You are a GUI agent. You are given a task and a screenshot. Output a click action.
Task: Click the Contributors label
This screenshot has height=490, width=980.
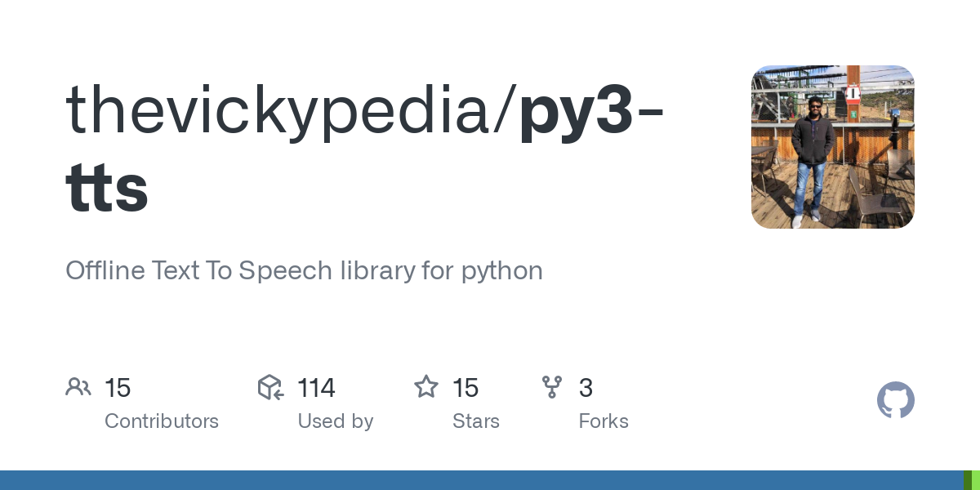coord(162,421)
